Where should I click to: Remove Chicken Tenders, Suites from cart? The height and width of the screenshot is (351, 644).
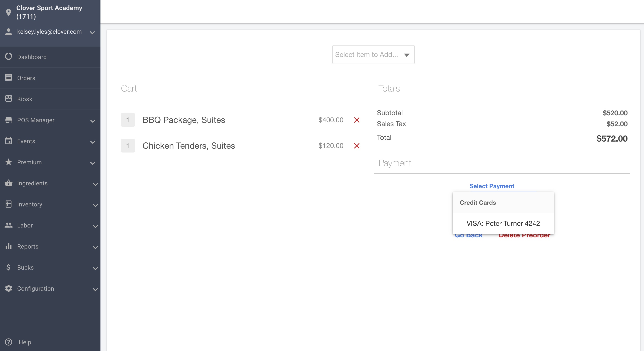point(357,146)
